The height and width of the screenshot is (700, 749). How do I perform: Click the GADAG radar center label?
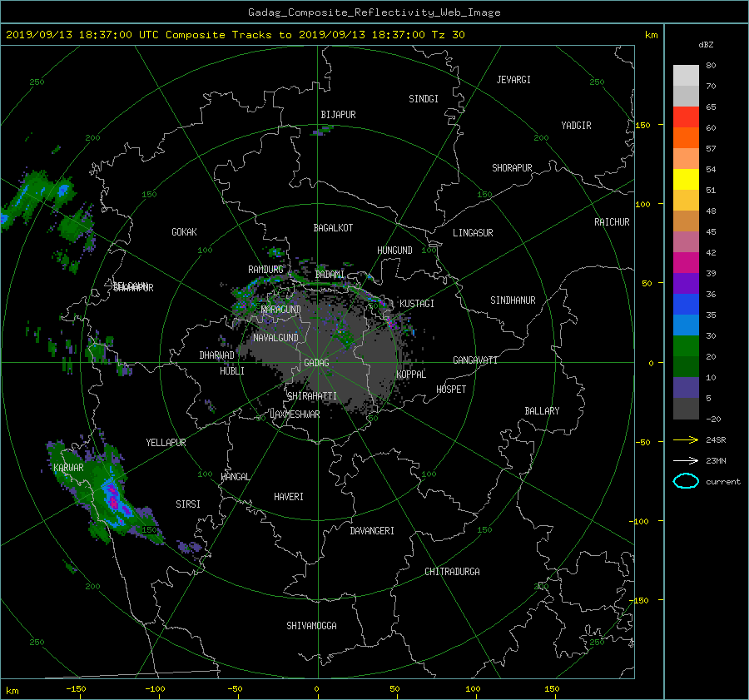[316, 363]
